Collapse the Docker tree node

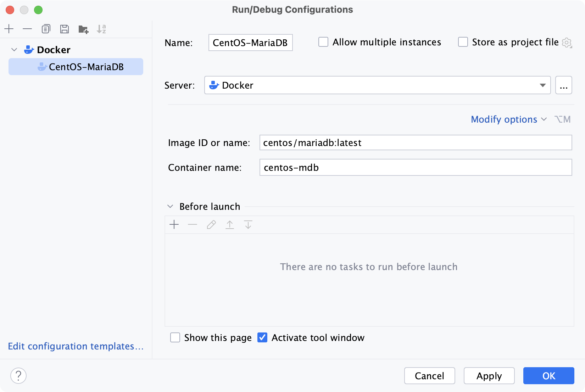click(x=14, y=50)
